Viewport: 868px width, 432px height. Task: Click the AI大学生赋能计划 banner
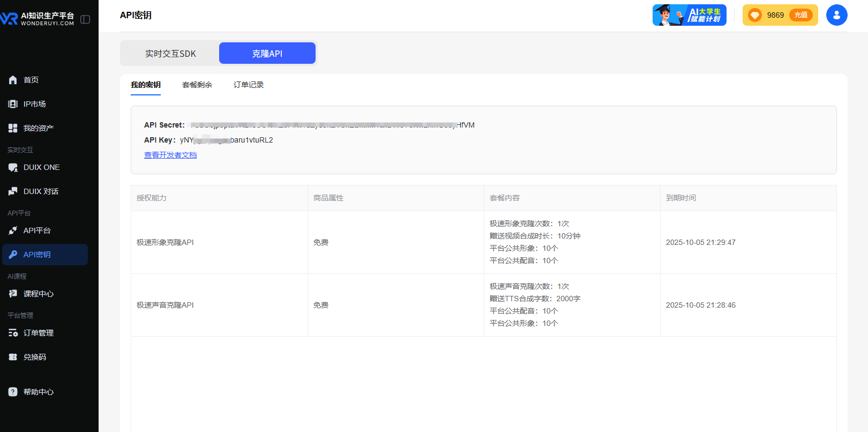point(689,15)
